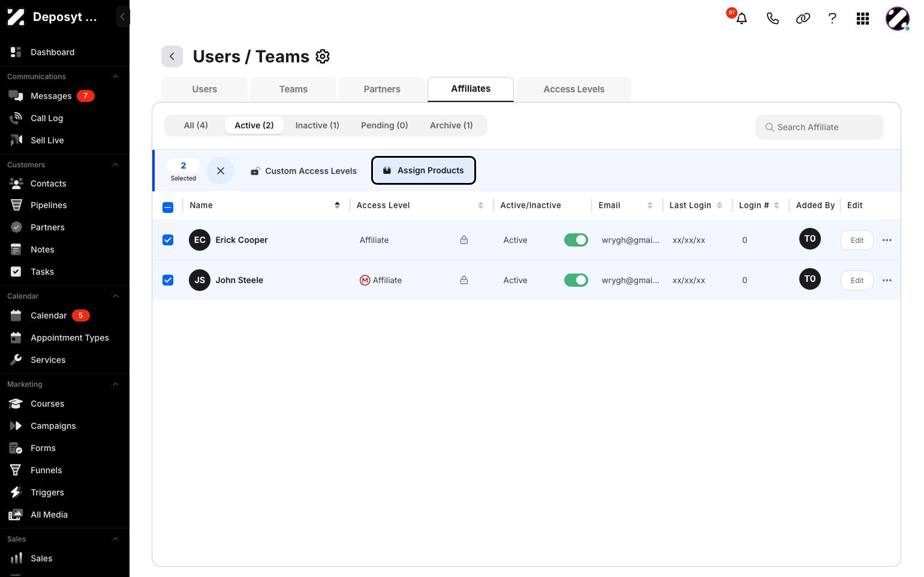Collapse the Sales section
The height and width of the screenshot is (577, 924).
coord(116,539)
